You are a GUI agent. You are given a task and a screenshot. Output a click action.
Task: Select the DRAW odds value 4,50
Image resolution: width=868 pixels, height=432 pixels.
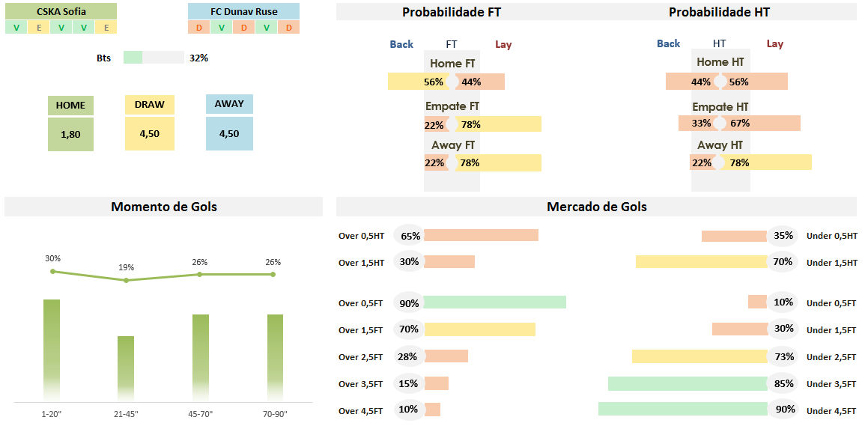tap(150, 134)
